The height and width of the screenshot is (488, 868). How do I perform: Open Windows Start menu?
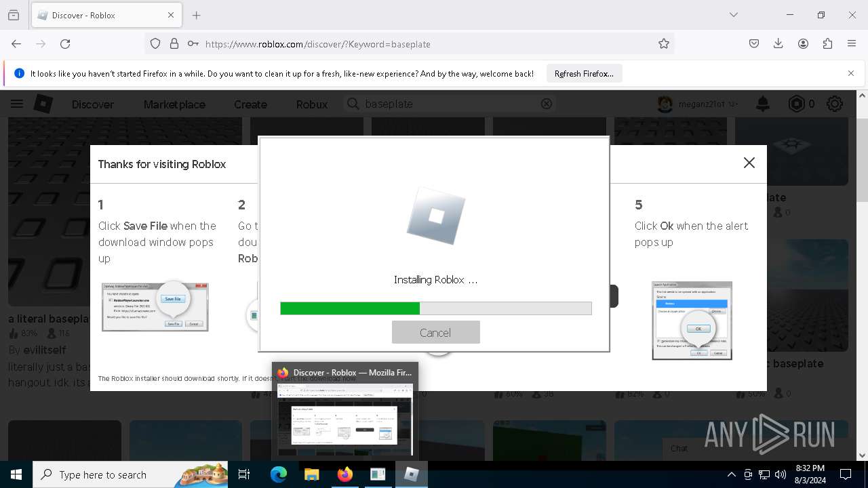point(16,474)
